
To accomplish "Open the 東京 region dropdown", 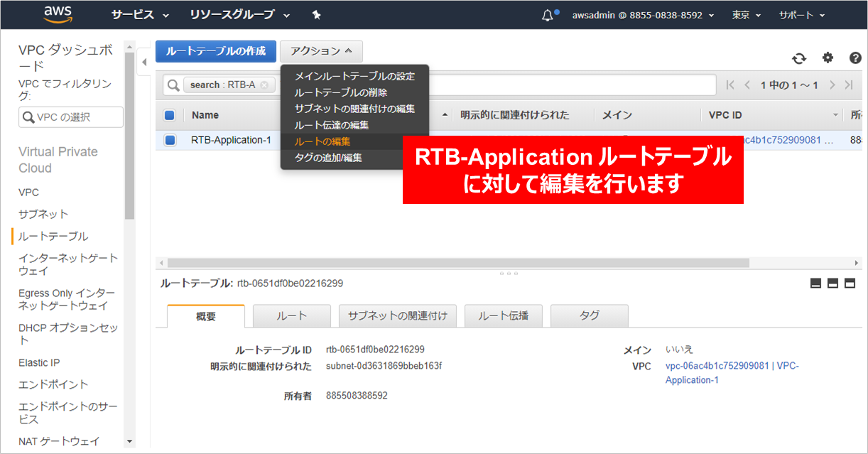I will (x=746, y=15).
